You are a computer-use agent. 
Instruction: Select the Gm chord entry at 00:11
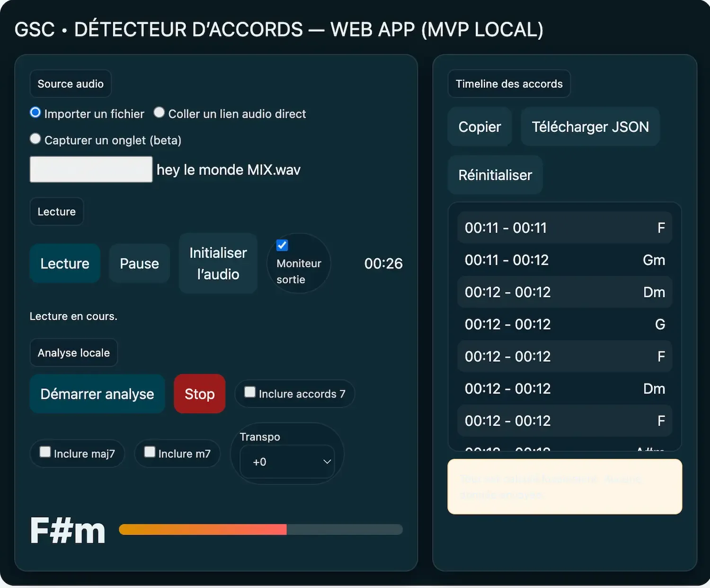pyautogui.click(x=564, y=260)
